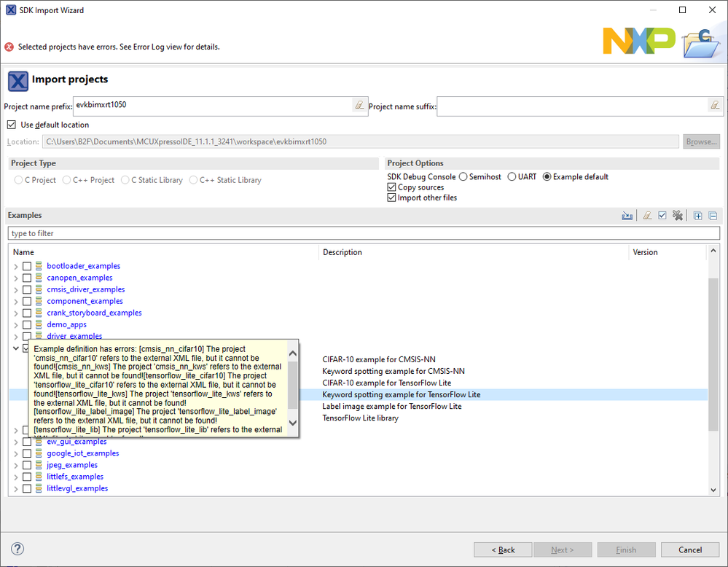Select the CIFAR-10 example for CMSIS-NN row
The height and width of the screenshot is (567, 728).
(x=379, y=359)
